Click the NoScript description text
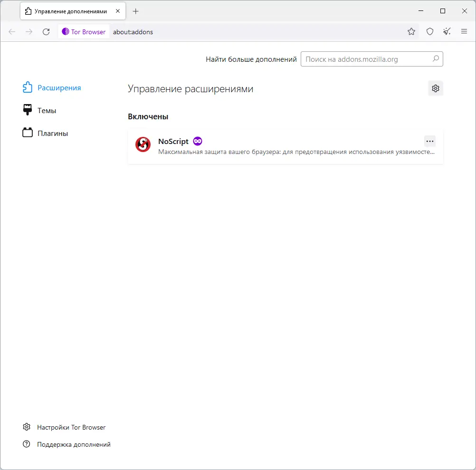The height and width of the screenshot is (470, 476). coord(296,152)
